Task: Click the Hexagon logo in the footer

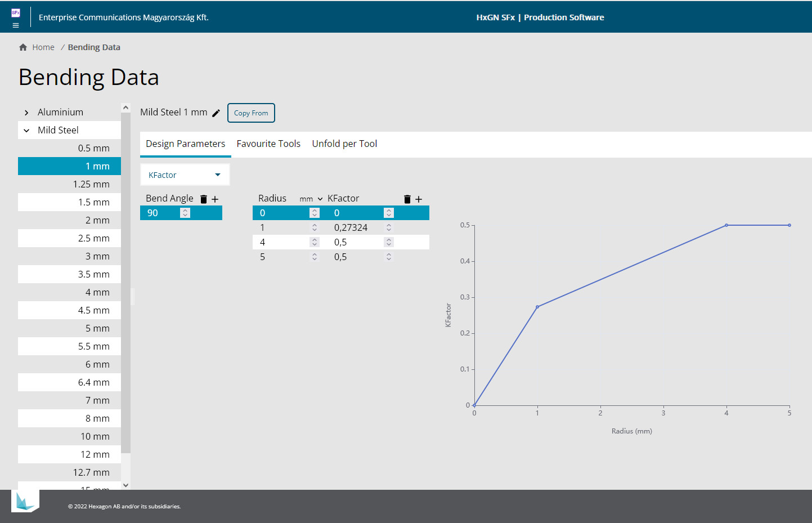Action: 25,500
